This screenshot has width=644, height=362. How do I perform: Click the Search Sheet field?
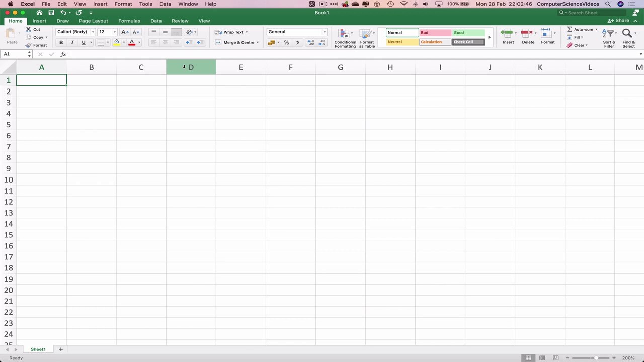592,13
